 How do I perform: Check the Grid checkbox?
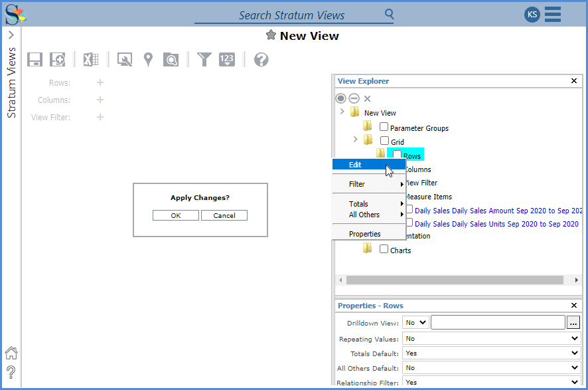tap(384, 141)
